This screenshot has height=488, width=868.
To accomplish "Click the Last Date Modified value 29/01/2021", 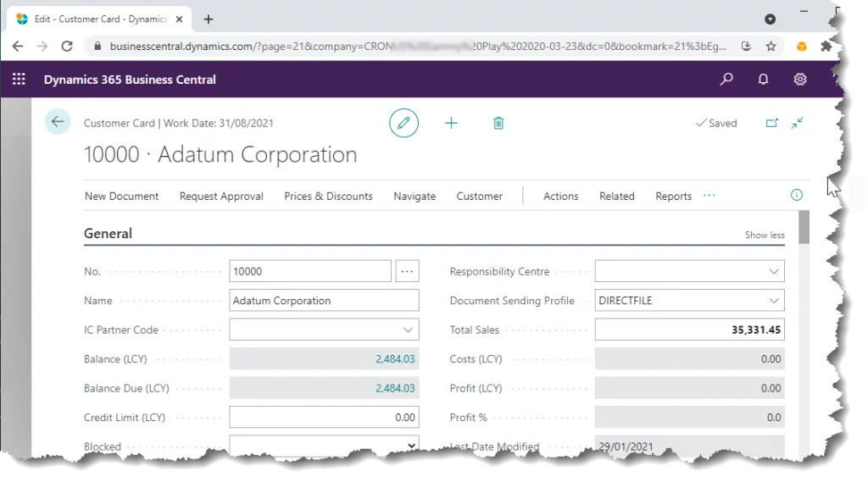I will pos(626,446).
